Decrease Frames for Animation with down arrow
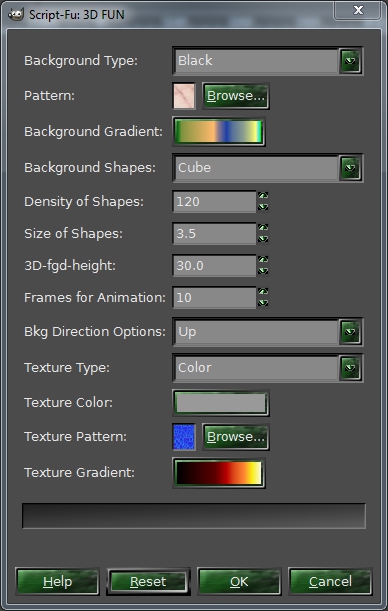The width and height of the screenshot is (388, 611). click(263, 303)
